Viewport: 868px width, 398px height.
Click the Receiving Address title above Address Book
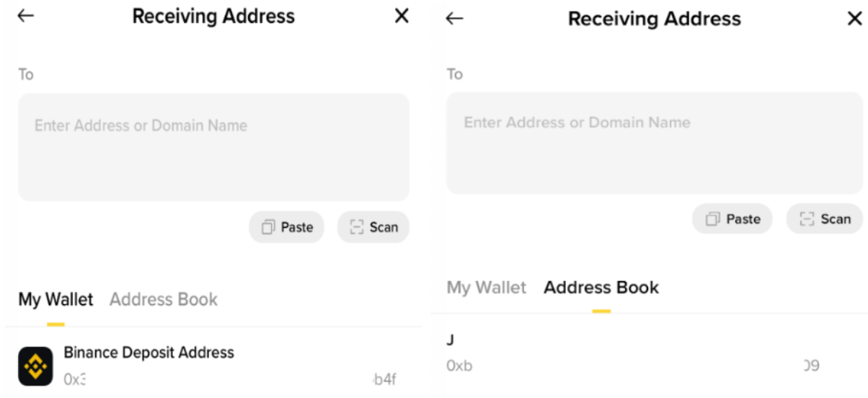tap(654, 19)
